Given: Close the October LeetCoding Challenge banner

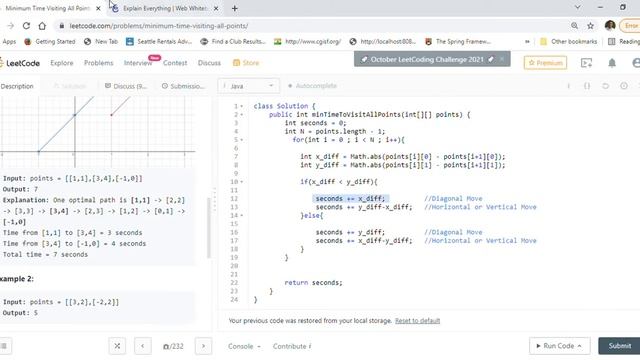Looking at the screenshot, I should (502, 59).
